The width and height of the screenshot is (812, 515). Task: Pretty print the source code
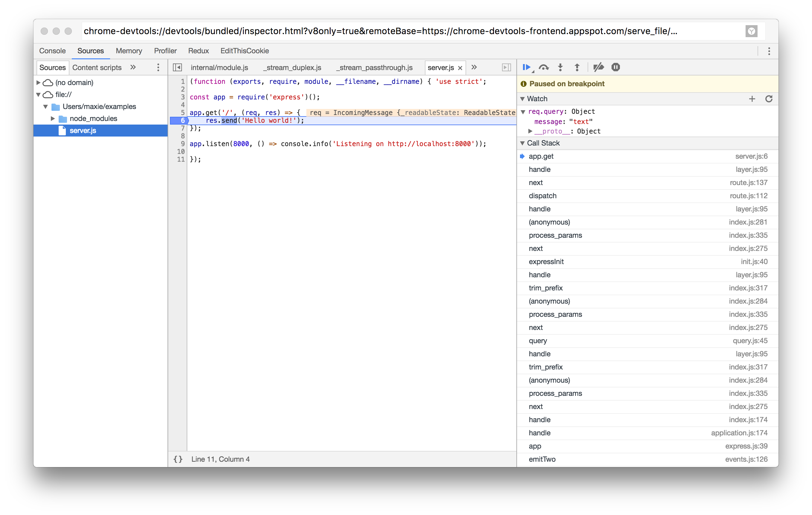[178, 459]
